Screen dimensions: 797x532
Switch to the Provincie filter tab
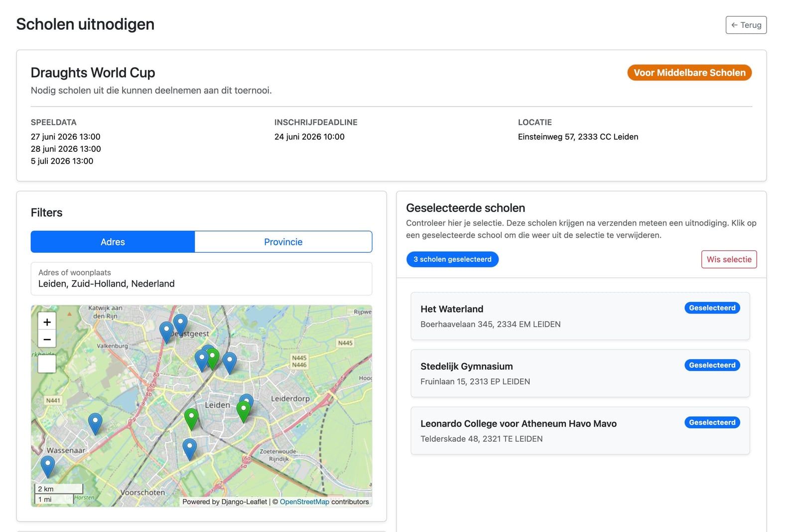[x=283, y=242]
